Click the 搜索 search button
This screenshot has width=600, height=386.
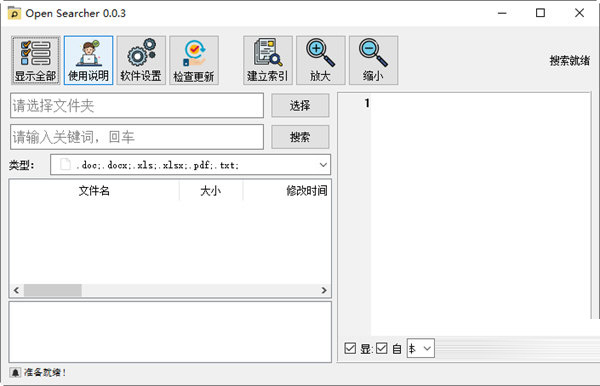coord(300,137)
